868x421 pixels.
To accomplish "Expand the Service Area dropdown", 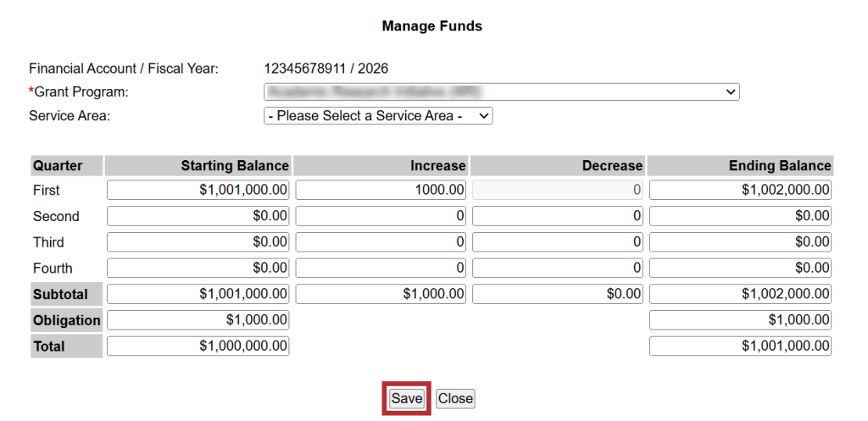I will click(378, 116).
